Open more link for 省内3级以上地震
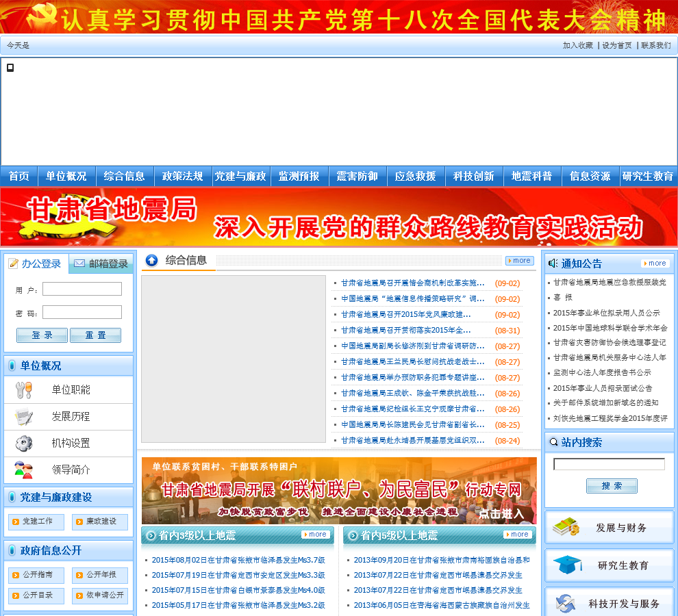Image resolution: width=678 pixels, height=616 pixels. pyautogui.click(x=316, y=535)
